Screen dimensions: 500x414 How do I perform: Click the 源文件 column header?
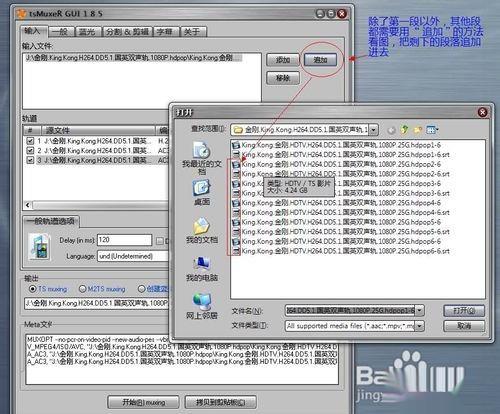[x=98, y=130]
